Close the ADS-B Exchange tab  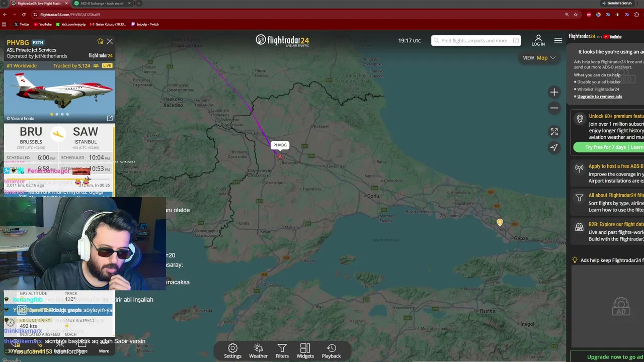(x=129, y=4)
